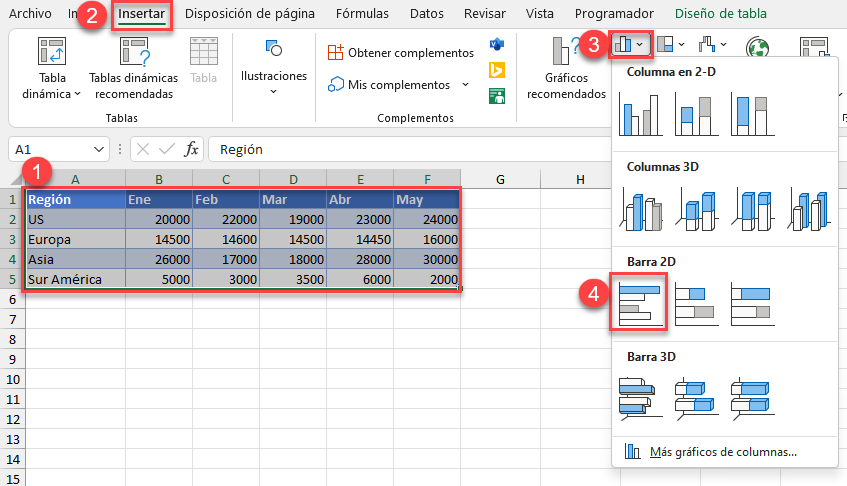
Task: Open the Tabla dinámica button
Action: tap(52, 68)
